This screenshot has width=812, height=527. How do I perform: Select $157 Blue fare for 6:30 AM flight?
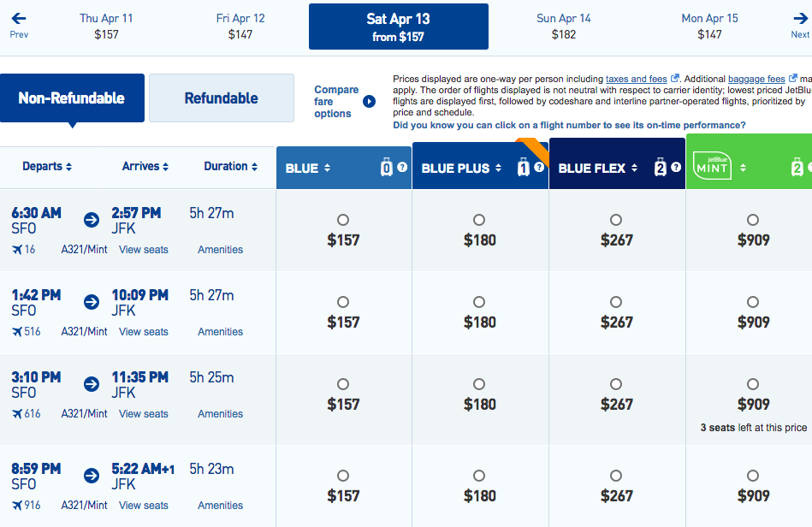tap(343, 220)
